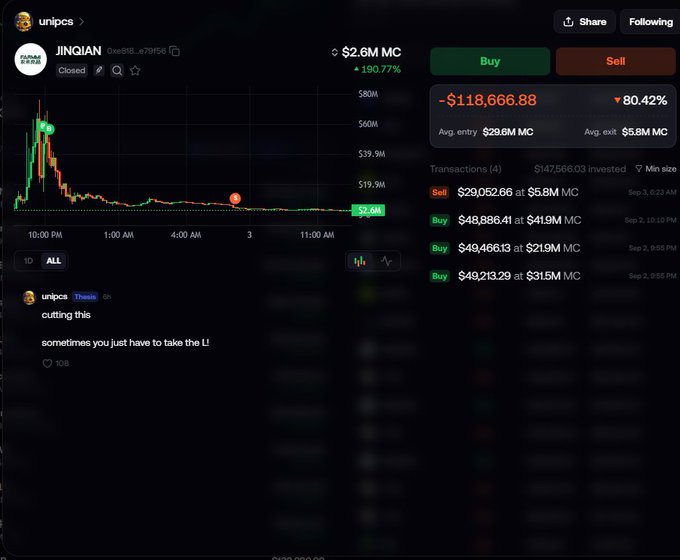Click the Transactions (4) heading
The height and width of the screenshot is (560, 680).
pos(465,169)
